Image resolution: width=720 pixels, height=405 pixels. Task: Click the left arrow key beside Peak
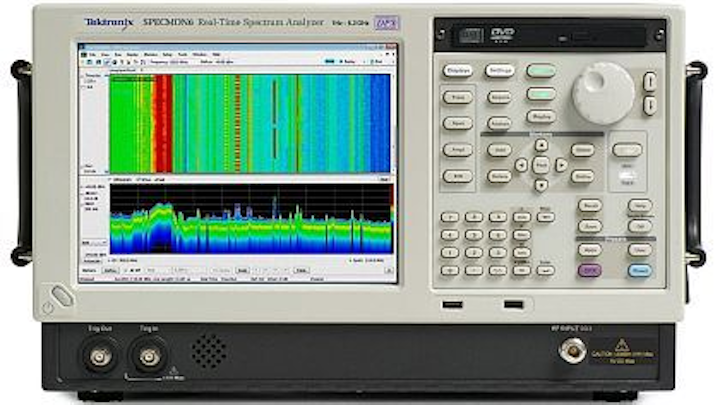(521, 165)
